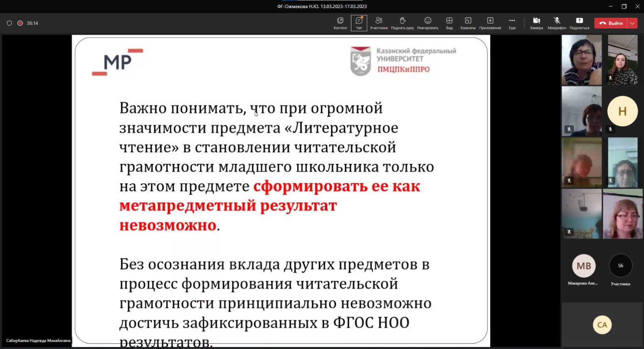Click the red Выйти button
This screenshot has width=644, height=349.
click(x=611, y=23)
